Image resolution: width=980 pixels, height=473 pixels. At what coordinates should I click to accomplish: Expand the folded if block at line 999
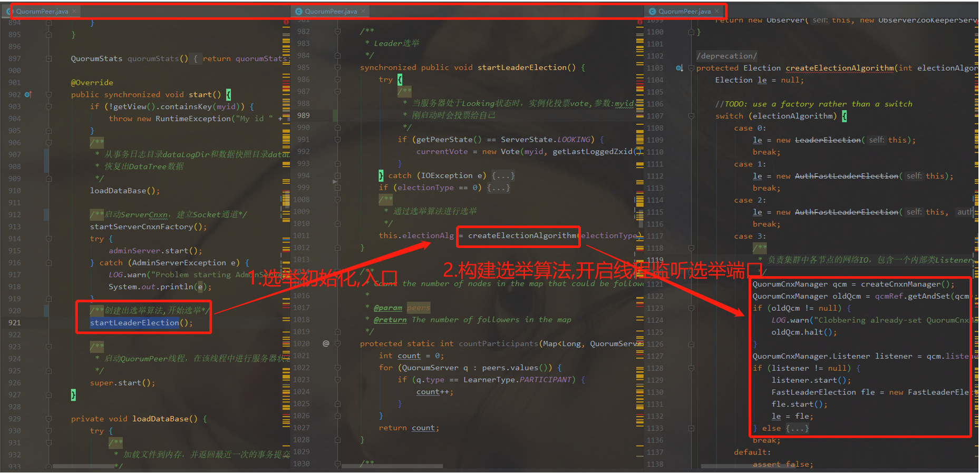[337, 188]
